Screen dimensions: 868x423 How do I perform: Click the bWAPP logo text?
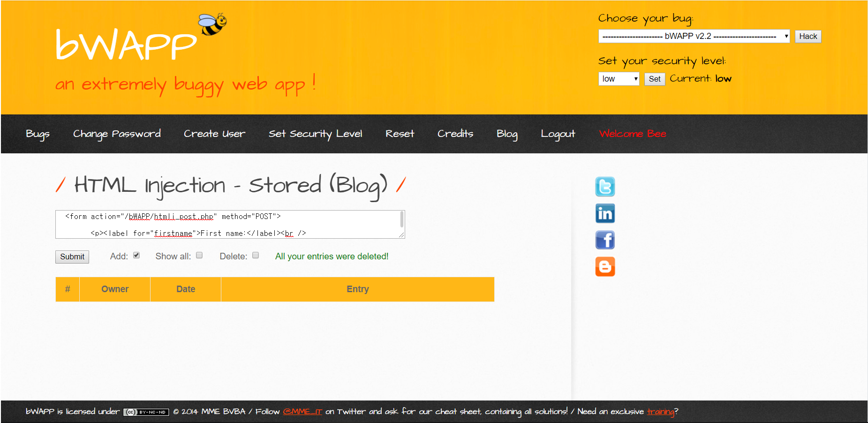tap(126, 45)
